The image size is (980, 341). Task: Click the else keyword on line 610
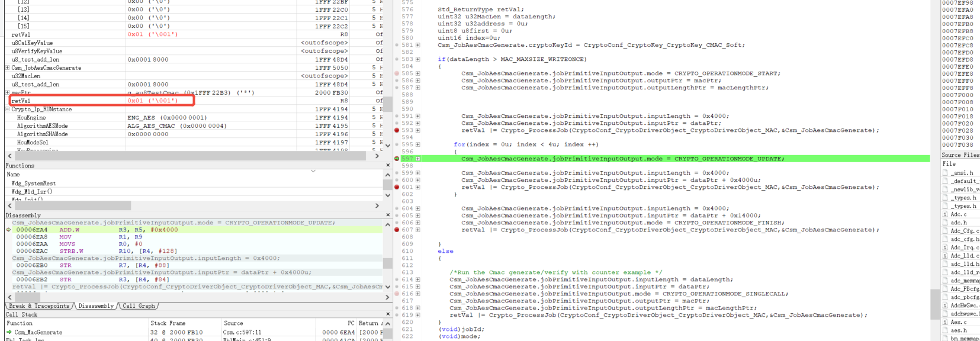coord(445,251)
